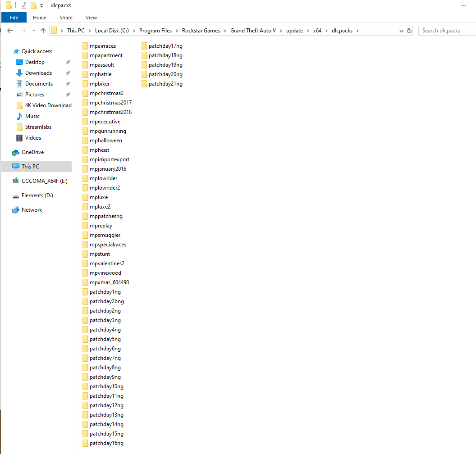Open Streamlabs folder in navigation pane

(x=38, y=127)
